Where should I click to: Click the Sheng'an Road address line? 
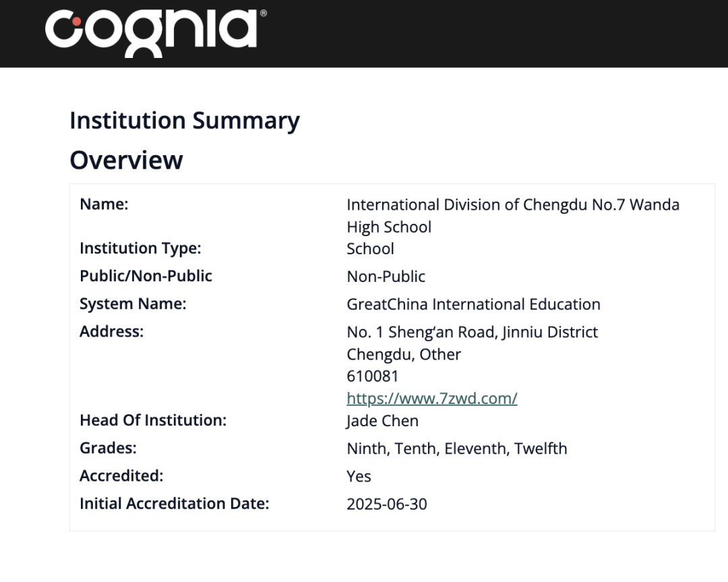pyautogui.click(x=472, y=332)
